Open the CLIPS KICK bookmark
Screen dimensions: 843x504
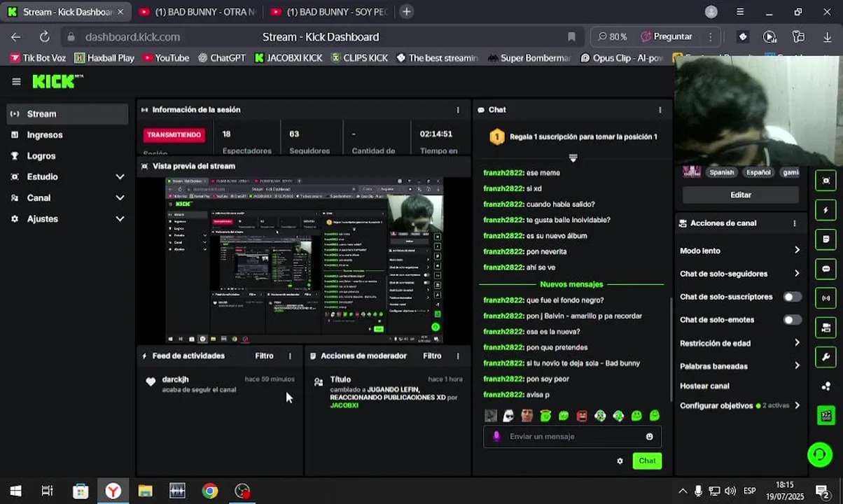coord(359,58)
